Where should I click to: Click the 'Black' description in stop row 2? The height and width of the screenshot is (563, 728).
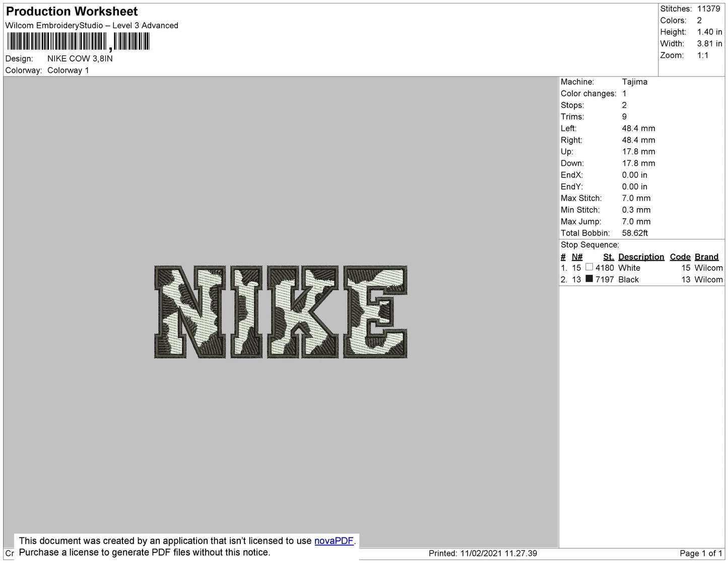(x=628, y=279)
